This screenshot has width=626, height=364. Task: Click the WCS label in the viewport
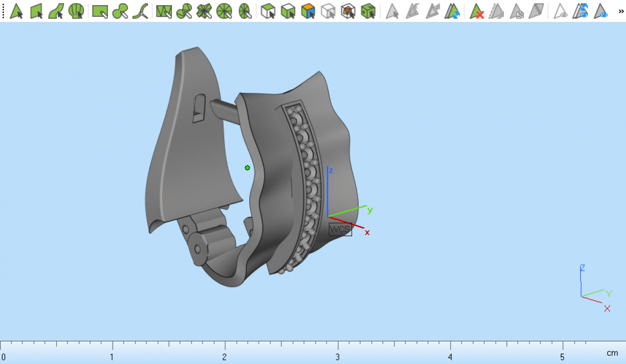click(340, 229)
